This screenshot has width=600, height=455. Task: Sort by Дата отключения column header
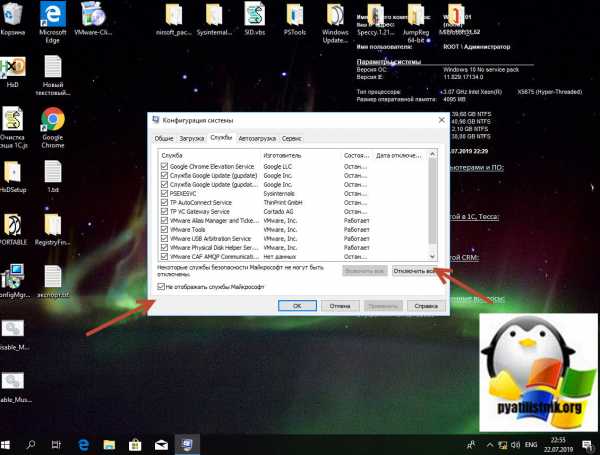pyautogui.click(x=401, y=155)
